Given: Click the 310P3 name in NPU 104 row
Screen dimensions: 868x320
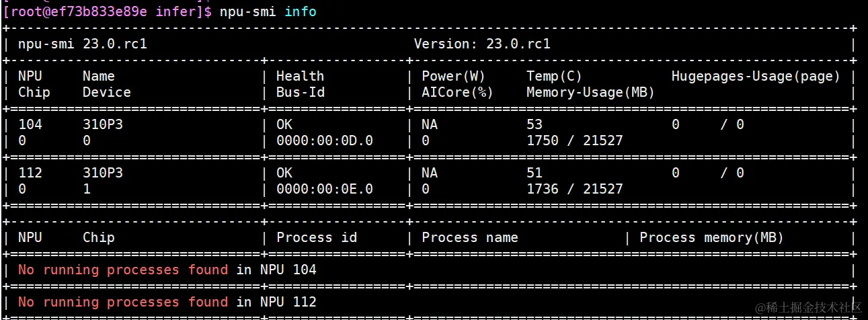Looking at the screenshot, I should 103,124.
